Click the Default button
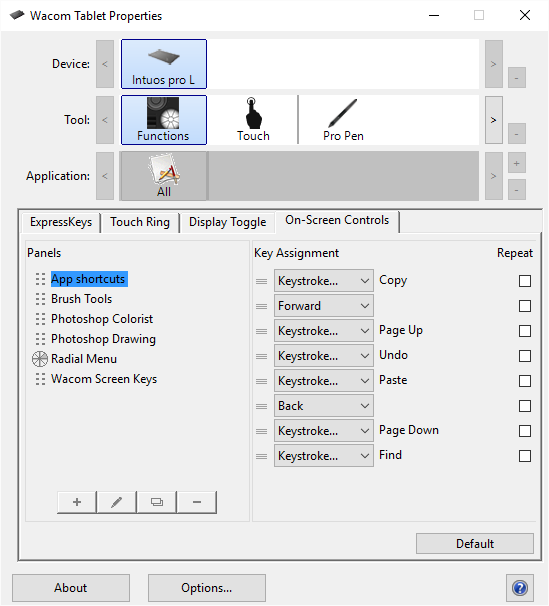The height and width of the screenshot is (606, 549). point(475,544)
